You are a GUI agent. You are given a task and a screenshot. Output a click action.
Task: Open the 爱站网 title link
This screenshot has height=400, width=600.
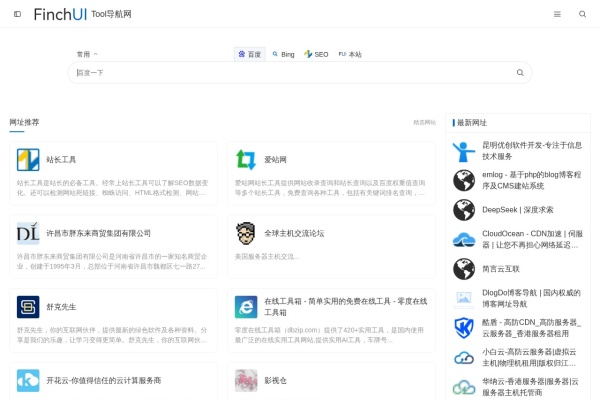click(x=276, y=160)
